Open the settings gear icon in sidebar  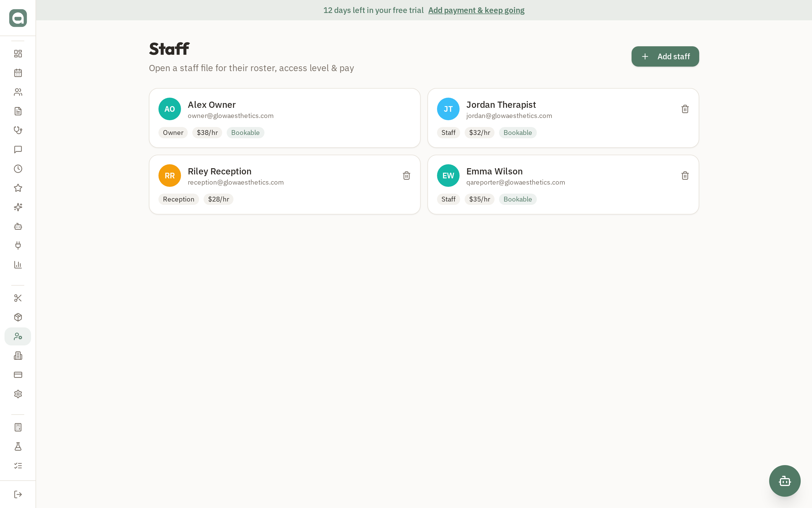18,394
